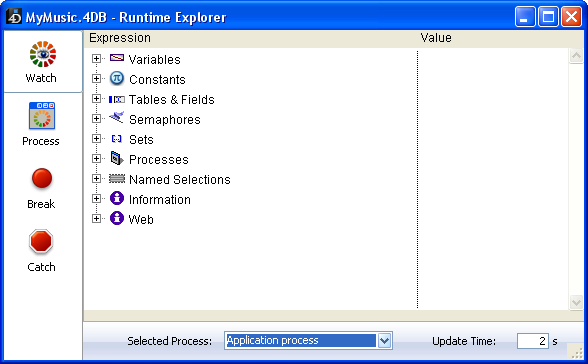Viewport: 588px width, 364px height.
Task: Click the Web row icon
Action: click(117, 218)
